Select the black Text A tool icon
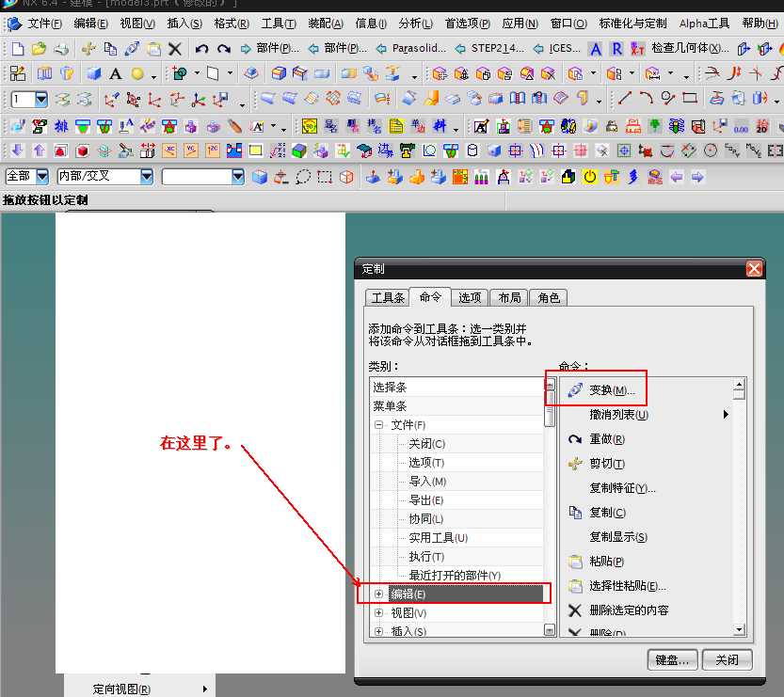Image resolution: width=784 pixels, height=697 pixels. [x=116, y=74]
